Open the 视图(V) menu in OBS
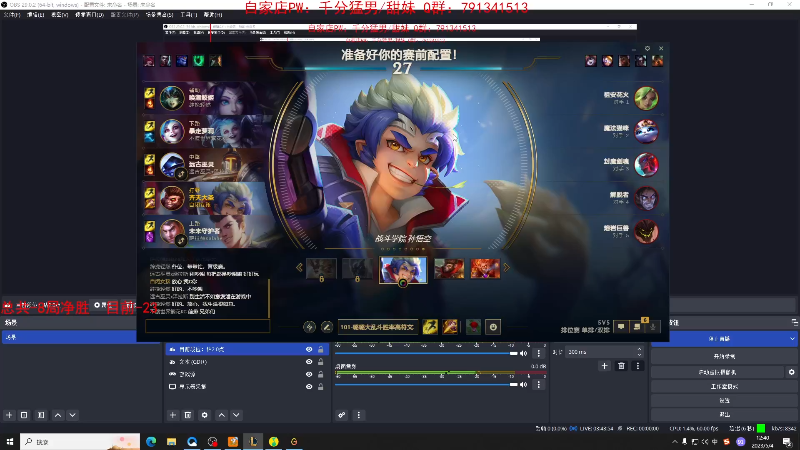800x450 pixels. tap(59, 15)
